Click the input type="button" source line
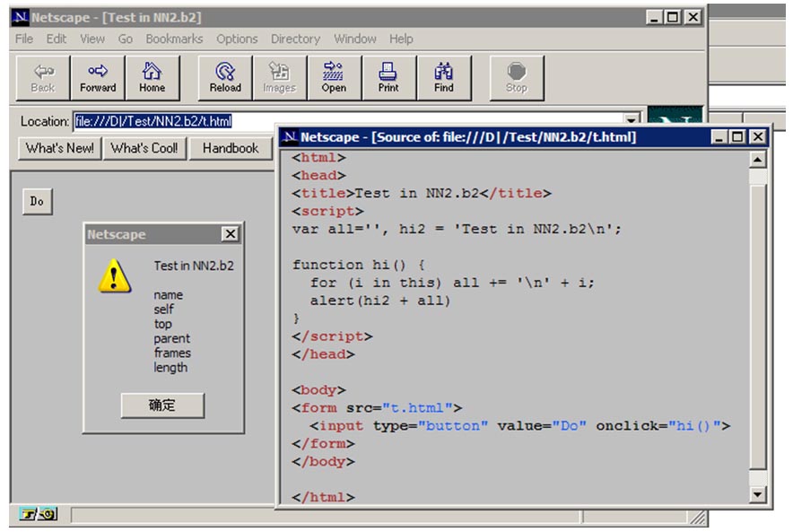The height and width of the screenshot is (532, 793). point(520,426)
